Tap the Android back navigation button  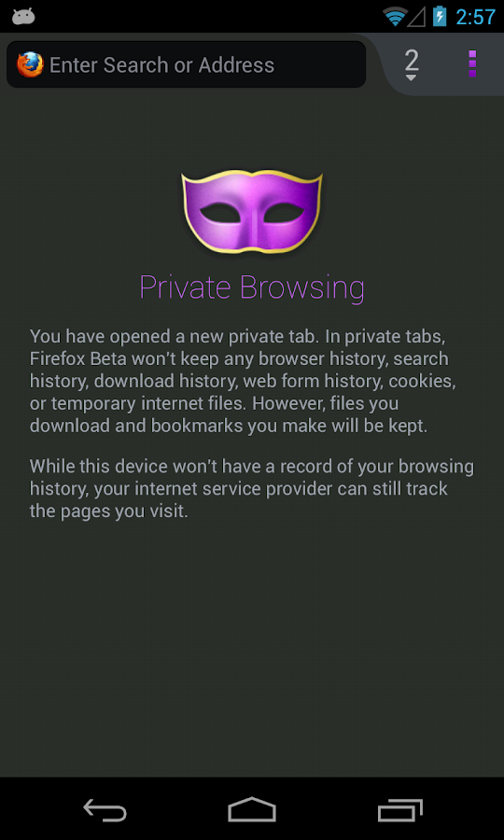(105, 809)
